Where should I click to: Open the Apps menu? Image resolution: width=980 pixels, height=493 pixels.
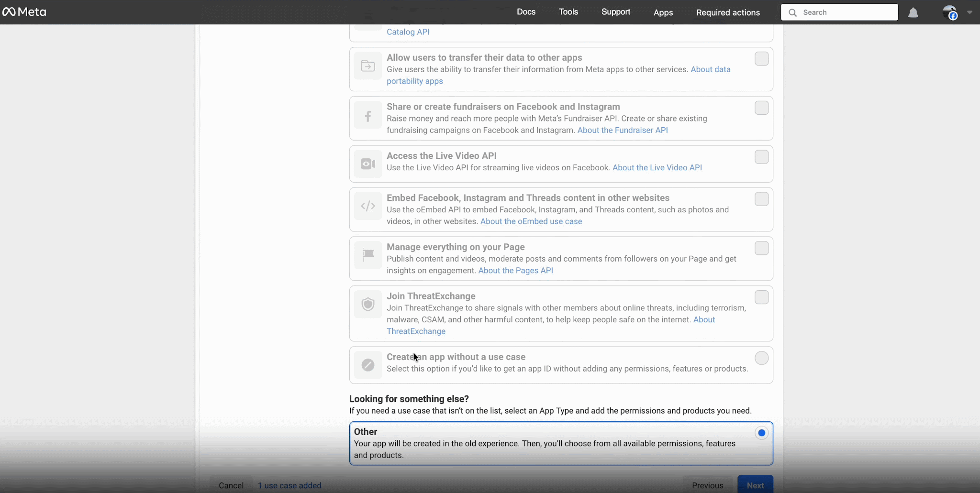(663, 12)
